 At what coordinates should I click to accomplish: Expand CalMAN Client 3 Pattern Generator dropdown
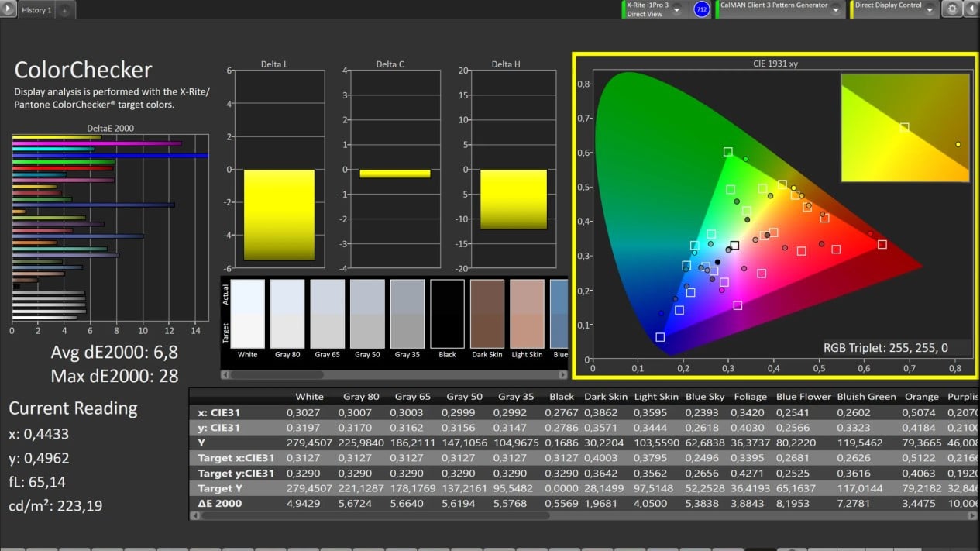pyautogui.click(x=837, y=9)
